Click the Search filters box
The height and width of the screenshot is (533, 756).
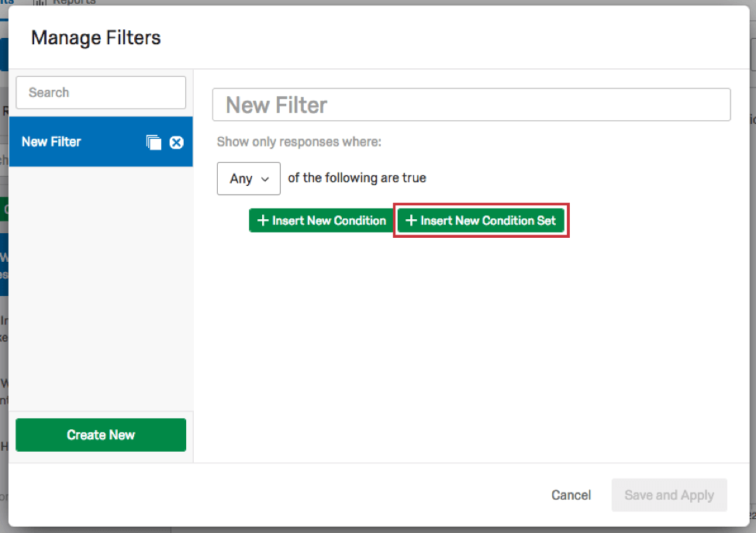coord(100,92)
